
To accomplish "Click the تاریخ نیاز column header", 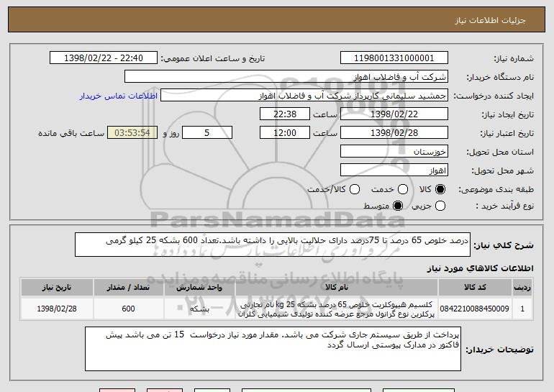I will click(57, 287).
